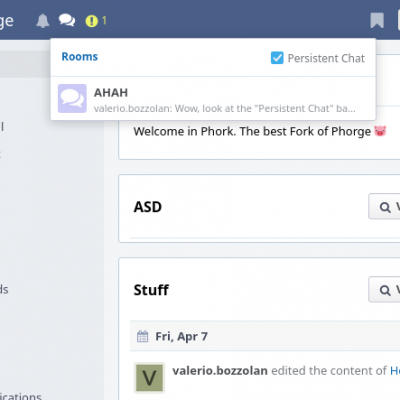Open valerio.bozzolan's message preview in AHAH

(224, 109)
